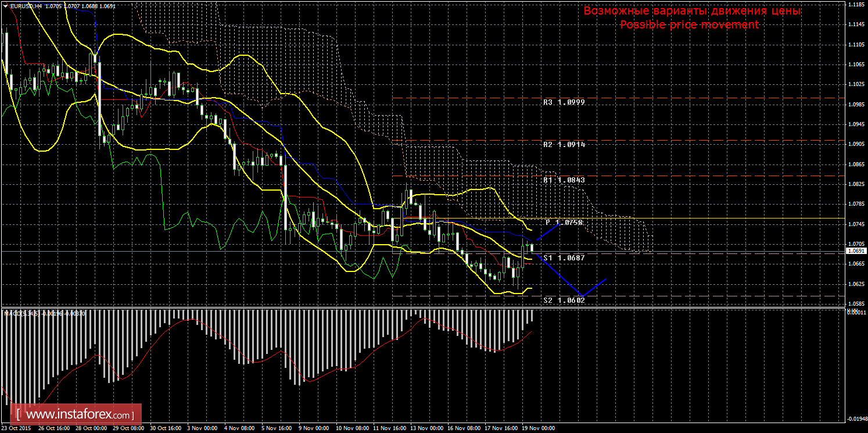The image size is (868, 433).
Task: Click price scale value 1.0625
Action: [x=856, y=284]
